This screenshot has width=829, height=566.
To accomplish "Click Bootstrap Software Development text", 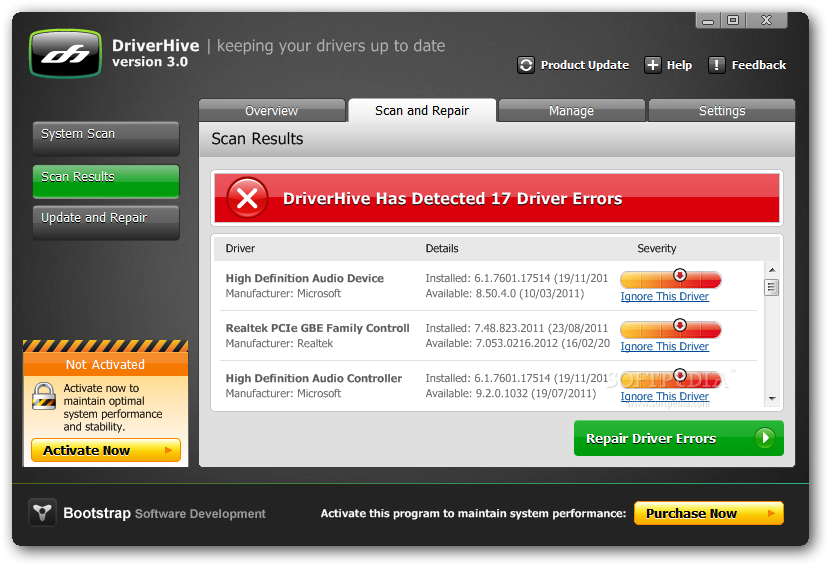I will pos(164,513).
